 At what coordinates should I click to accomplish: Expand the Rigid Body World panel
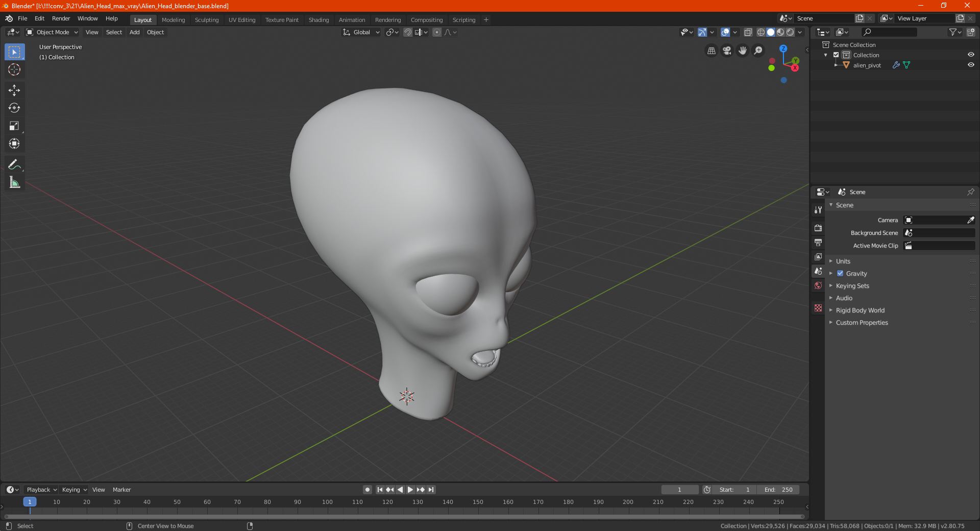tap(860, 310)
